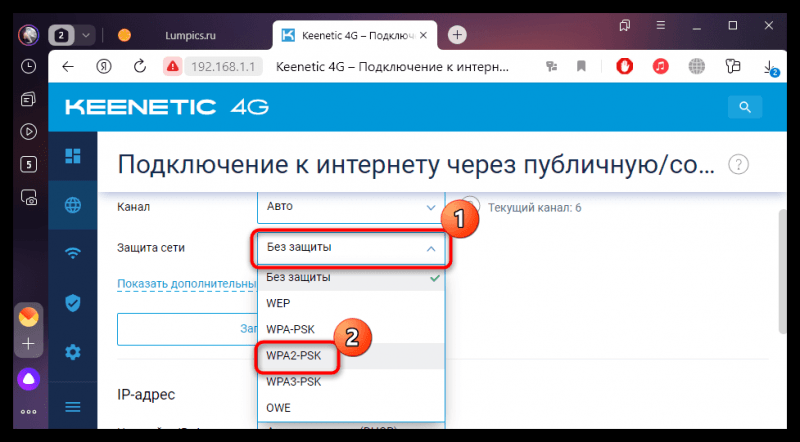Open the tab collections icon in the left panel
The height and width of the screenshot is (442, 800).
[29, 99]
